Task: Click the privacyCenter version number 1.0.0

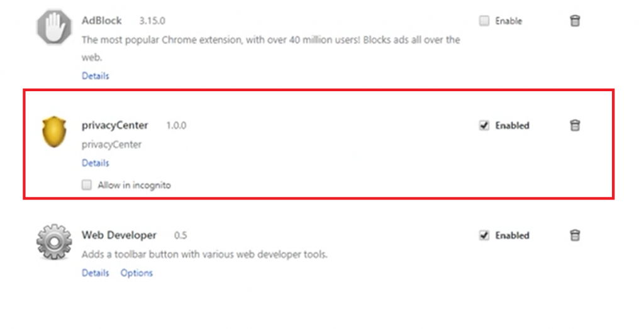Action: (x=176, y=126)
